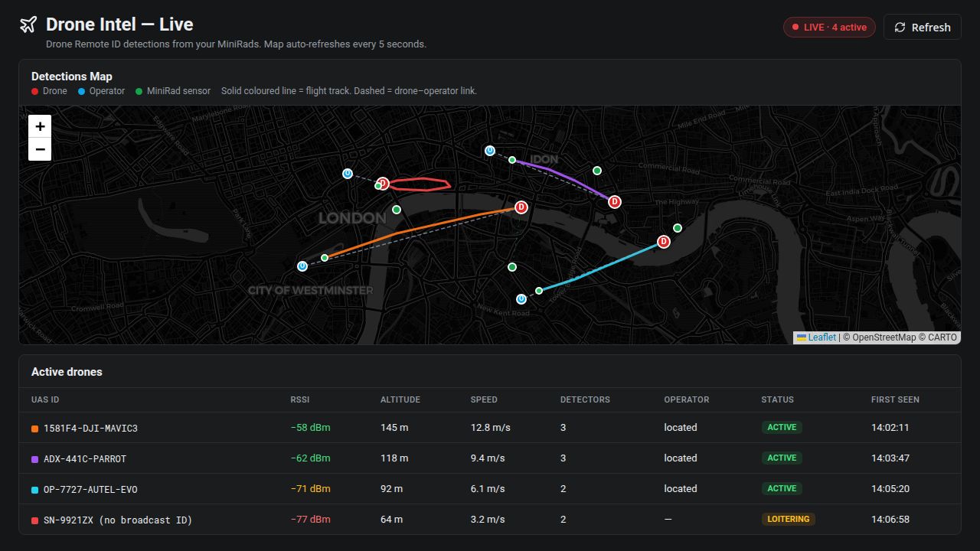Click the DETECTORS column header
Viewport: 980px width, 551px height.
585,399
